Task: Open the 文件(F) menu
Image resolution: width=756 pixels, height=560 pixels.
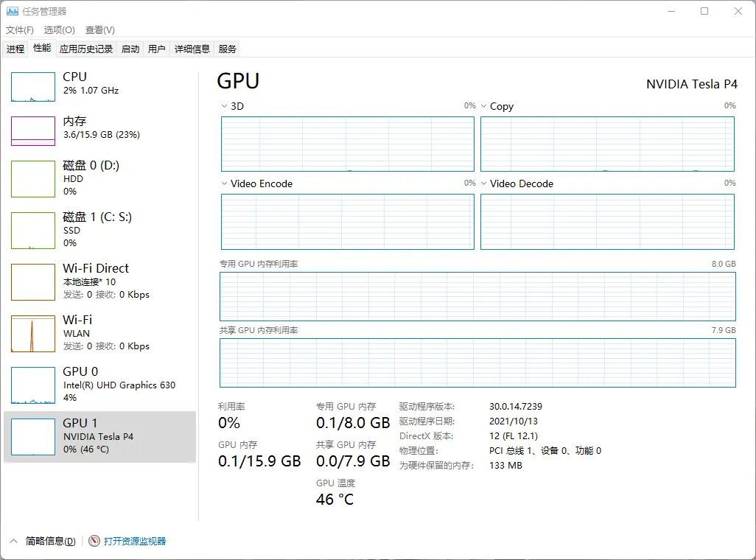Action: pos(20,30)
